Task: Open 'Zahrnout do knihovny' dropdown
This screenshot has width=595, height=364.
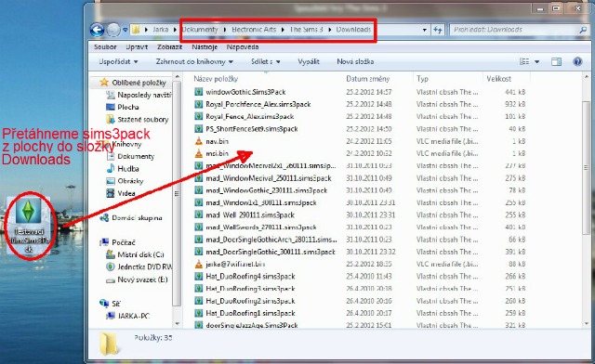Action: coord(194,61)
